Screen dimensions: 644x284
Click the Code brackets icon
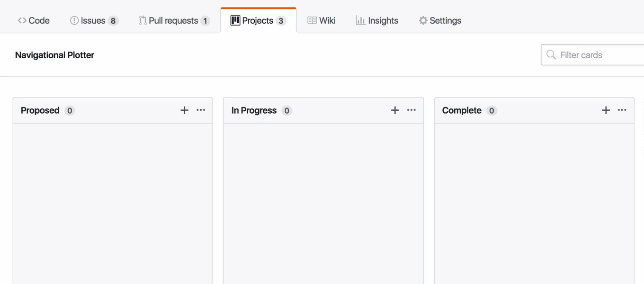22,20
